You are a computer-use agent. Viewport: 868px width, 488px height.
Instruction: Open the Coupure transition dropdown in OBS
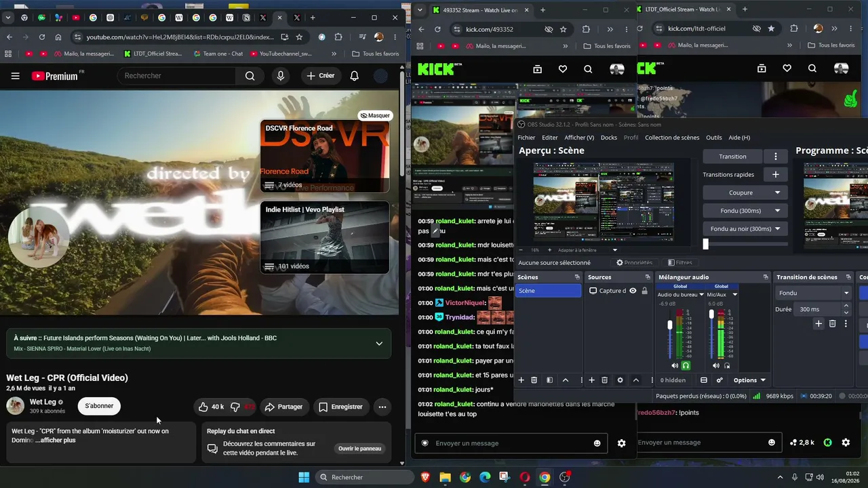tap(745, 192)
